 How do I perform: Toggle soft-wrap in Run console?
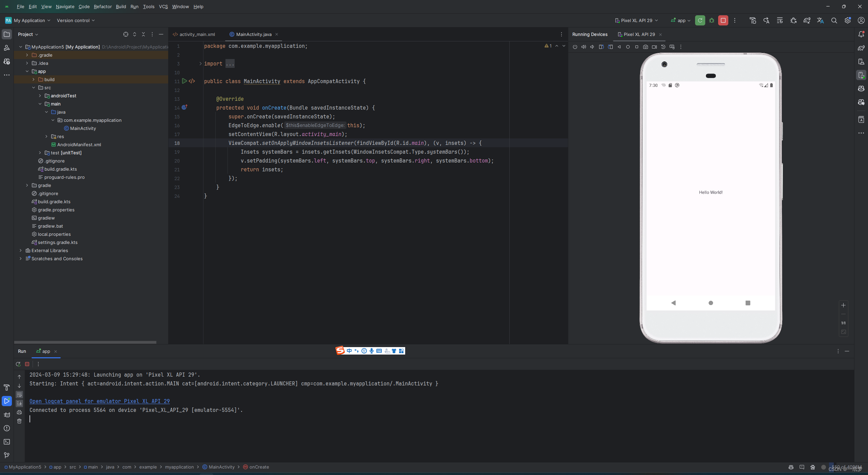[19, 395]
